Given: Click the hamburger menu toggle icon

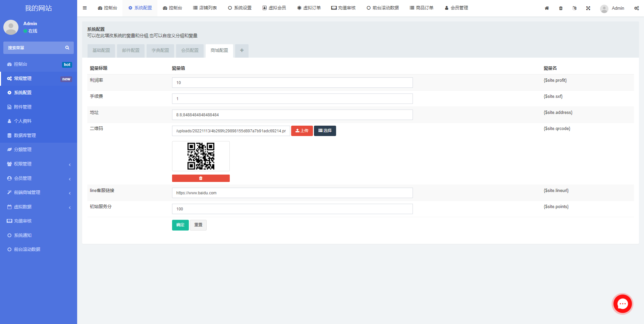Looking at the screenshot, I should 85,8.
